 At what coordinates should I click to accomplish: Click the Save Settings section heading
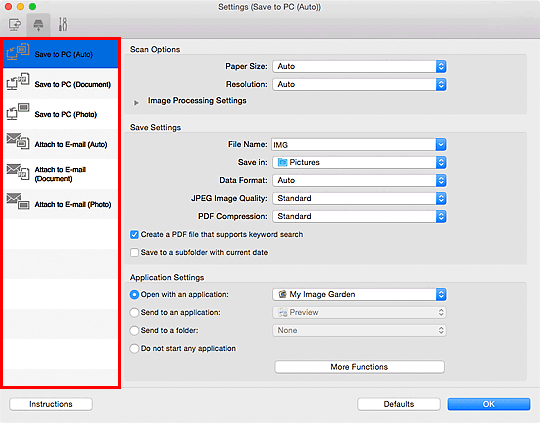coord(155,127)
